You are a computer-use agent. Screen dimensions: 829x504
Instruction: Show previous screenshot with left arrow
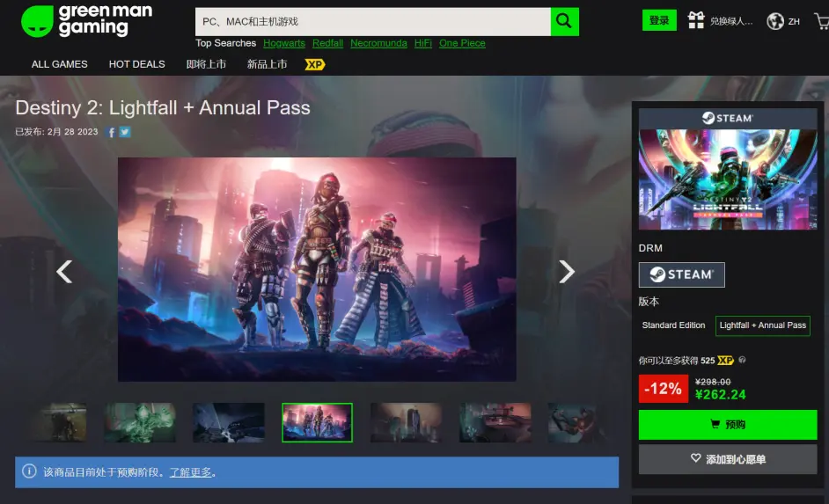click(64, 272)
